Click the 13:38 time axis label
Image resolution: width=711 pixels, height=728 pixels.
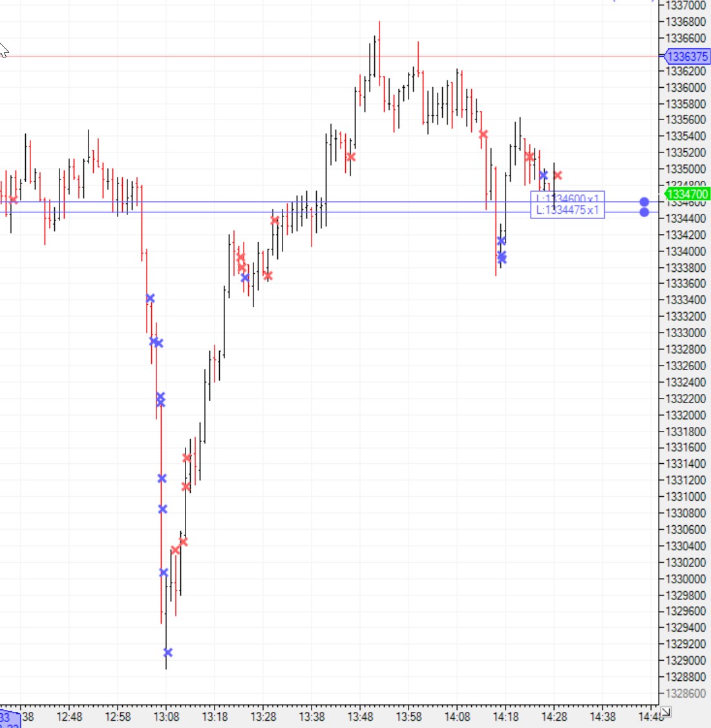[312, 717]
